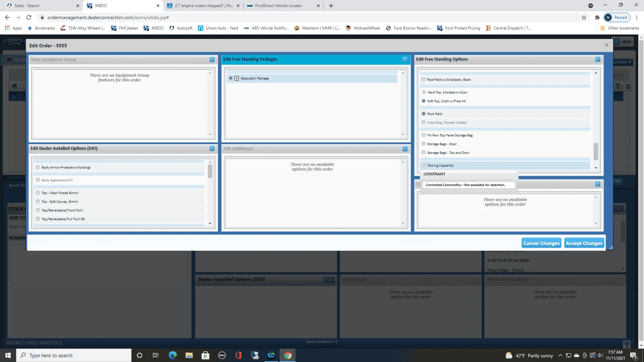Open Windows Start menu
Image resolution: width=644 pixels, height=362 pixels.
(x=8, y=355)
